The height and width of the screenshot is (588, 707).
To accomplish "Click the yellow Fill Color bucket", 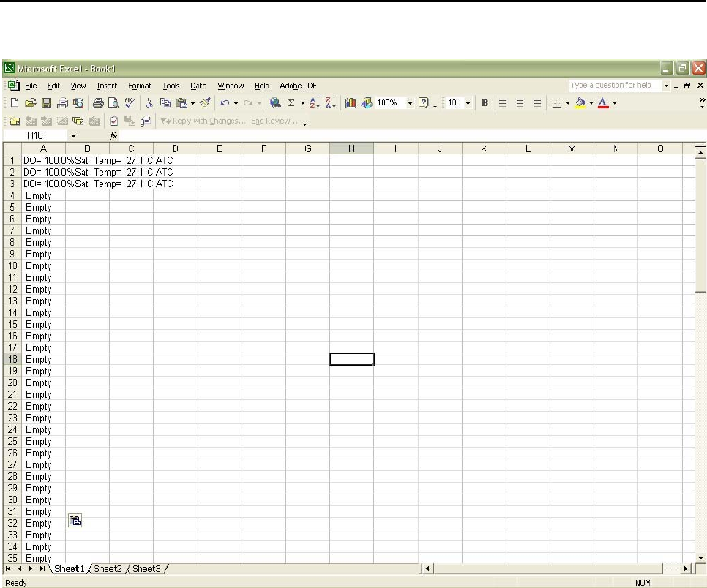I will [580, 103].
